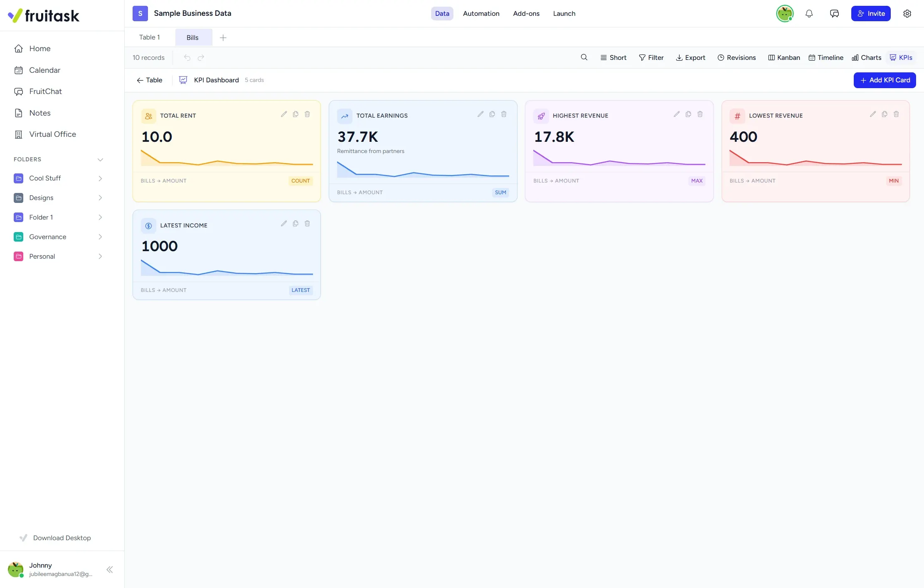Open the notifications bell
The image size is (924, 588).
809,13
